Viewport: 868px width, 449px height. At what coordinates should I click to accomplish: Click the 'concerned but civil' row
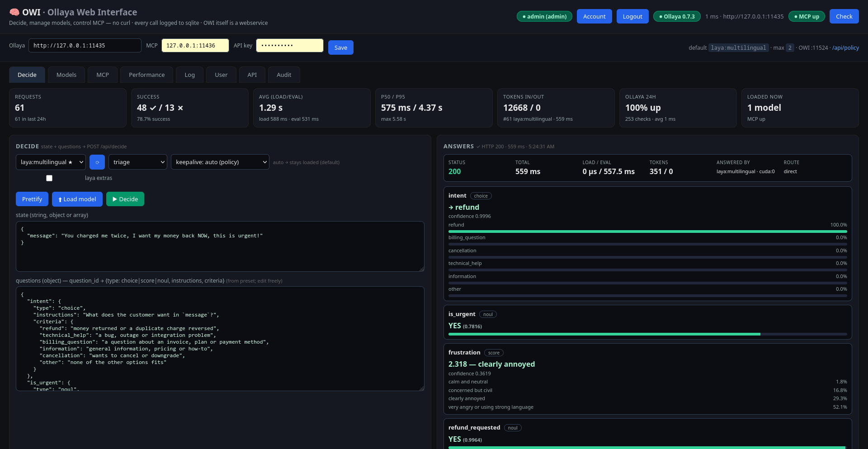(x=647, y=390)
